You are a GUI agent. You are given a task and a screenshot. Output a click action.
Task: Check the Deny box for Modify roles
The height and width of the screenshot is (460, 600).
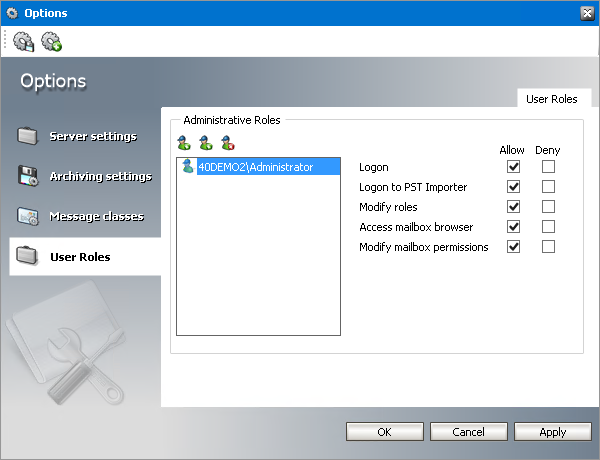point(548,207)
